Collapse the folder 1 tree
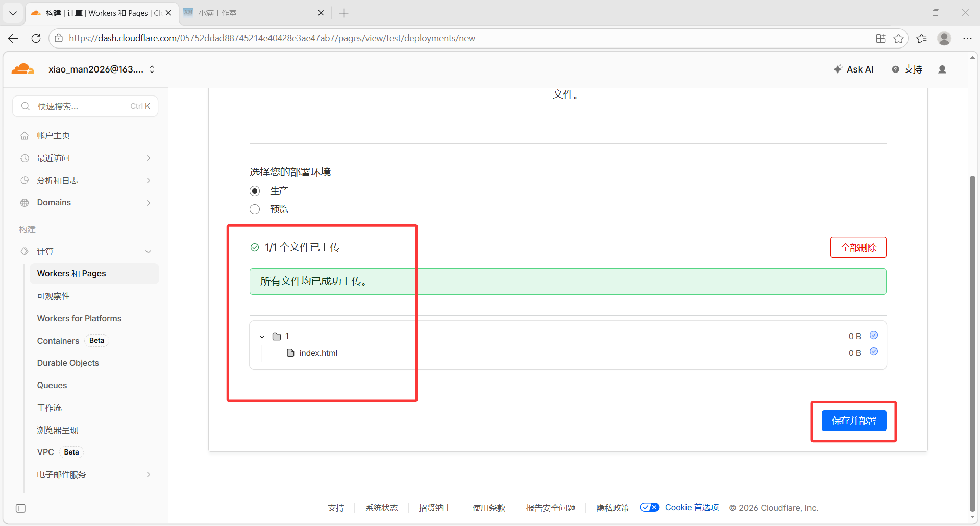 262,337
